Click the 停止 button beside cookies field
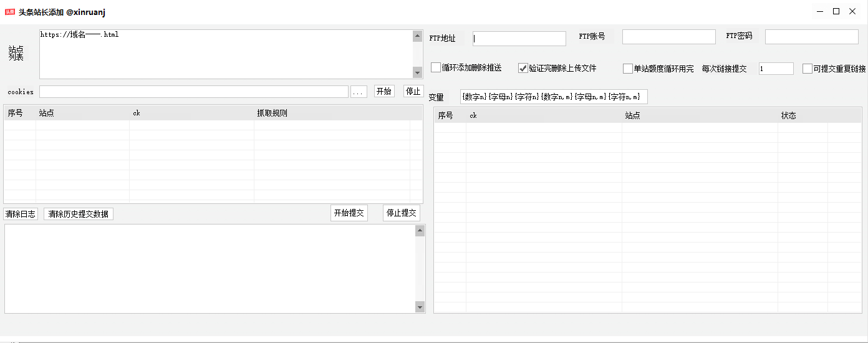 click(413, 92)
